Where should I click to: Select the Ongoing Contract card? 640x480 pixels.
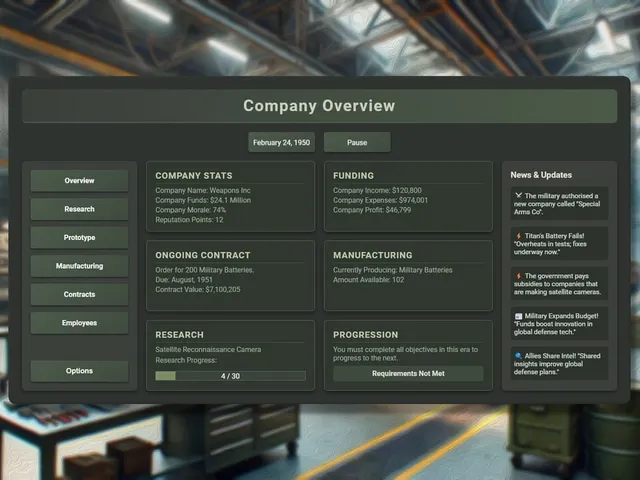point(230,276)
